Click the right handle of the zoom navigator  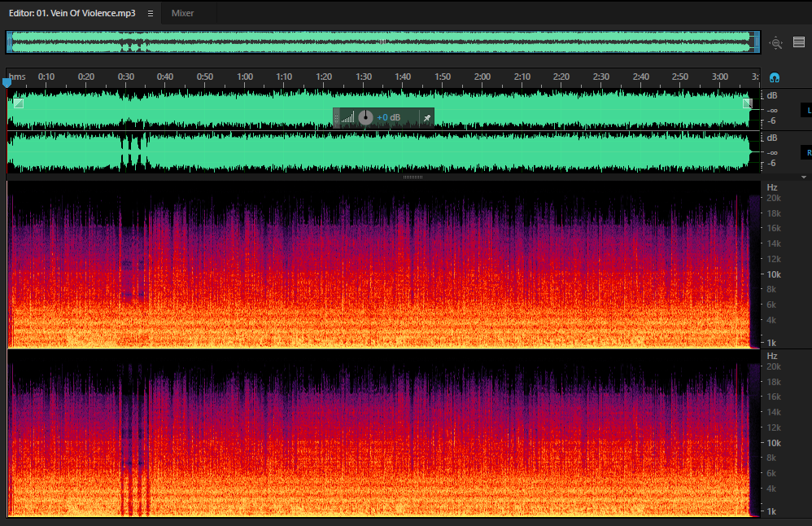[757, 42]
